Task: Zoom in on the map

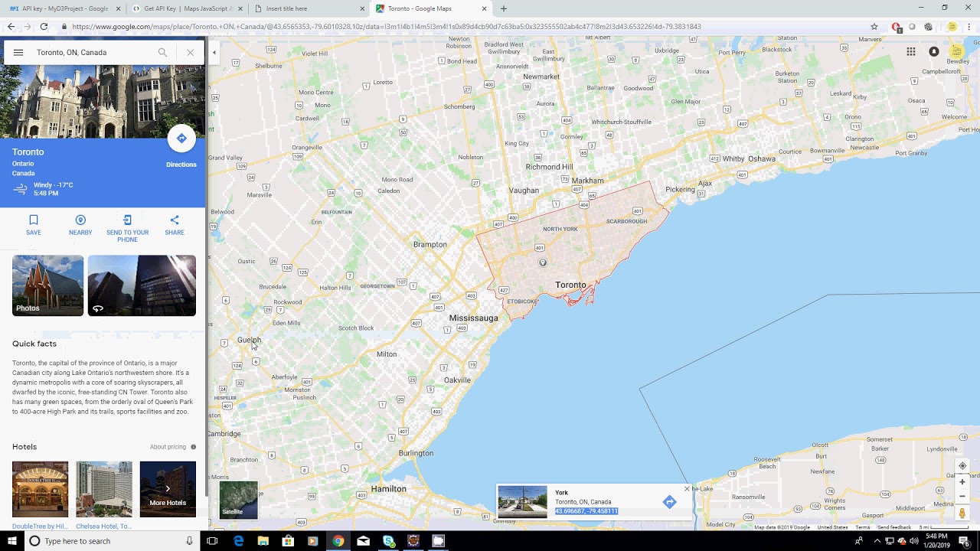Action: coord(962,482)
